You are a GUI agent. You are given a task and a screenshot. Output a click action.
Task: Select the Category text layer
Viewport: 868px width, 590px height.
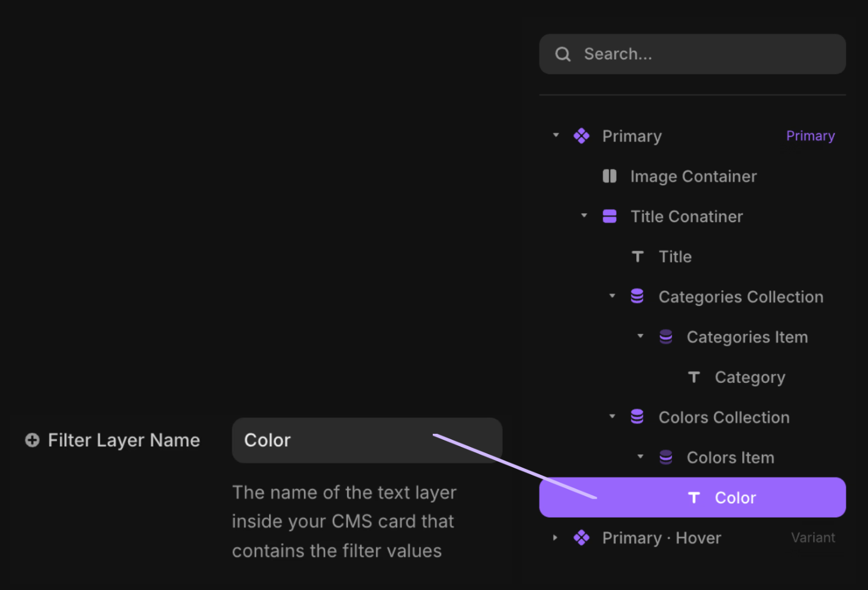(750, 378)
